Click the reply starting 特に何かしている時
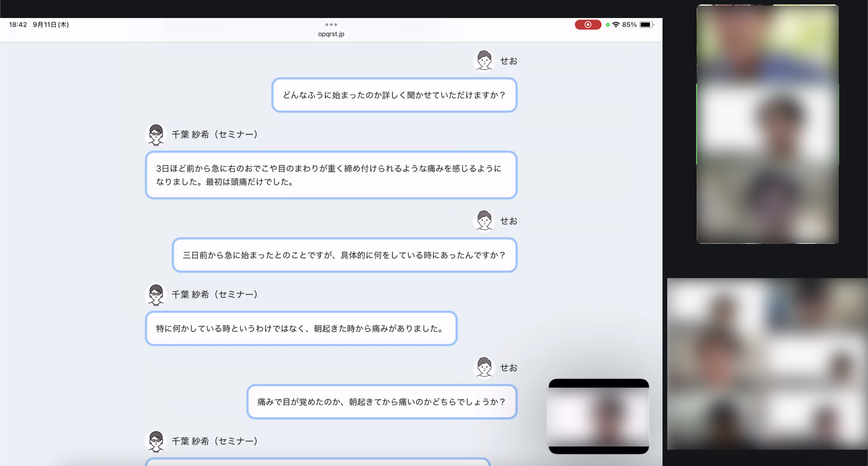Screen dimensions: 868x466 [301, 328]
